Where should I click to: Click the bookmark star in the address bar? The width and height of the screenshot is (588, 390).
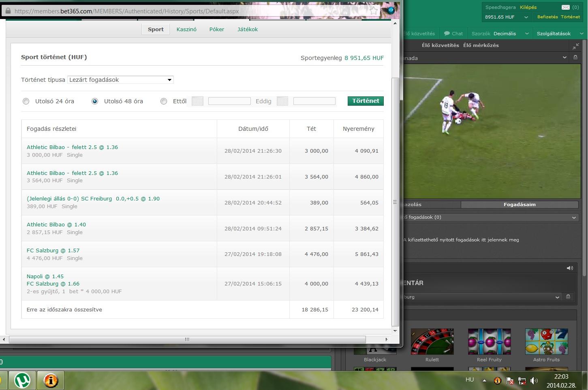point(374,11)
